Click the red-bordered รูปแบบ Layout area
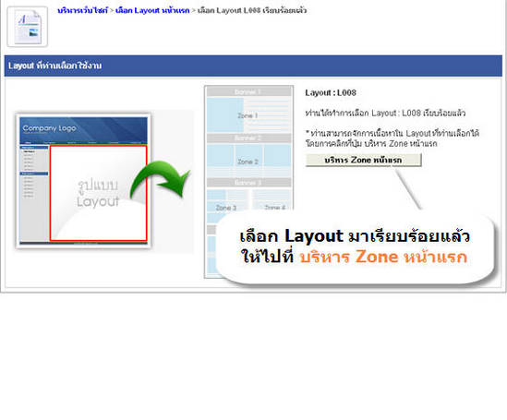The image size is (507, 420). pos(98,193)
